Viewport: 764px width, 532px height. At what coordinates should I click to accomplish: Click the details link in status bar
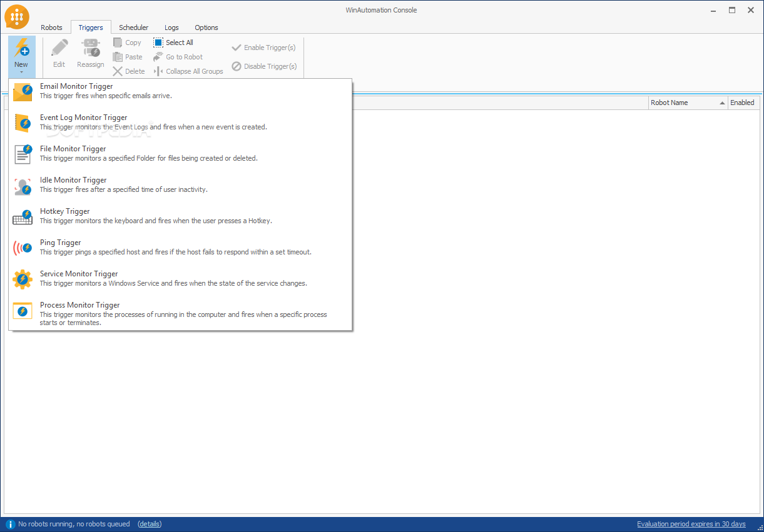[x=150, y=524]
